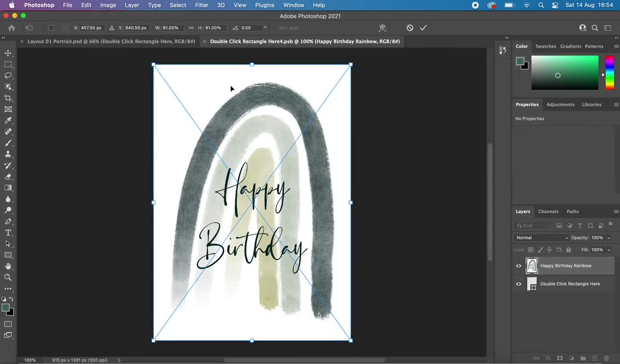Click the delete layer trash icon
The image size is (620, 364).
(606, 358)
